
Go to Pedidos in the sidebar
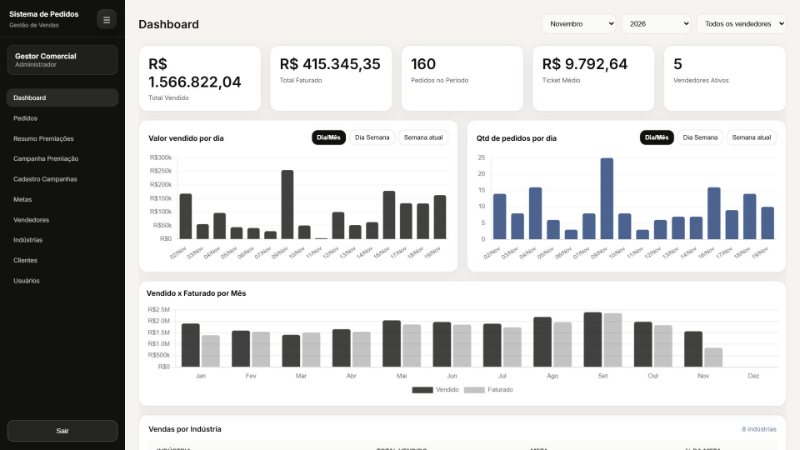[62, 118]
